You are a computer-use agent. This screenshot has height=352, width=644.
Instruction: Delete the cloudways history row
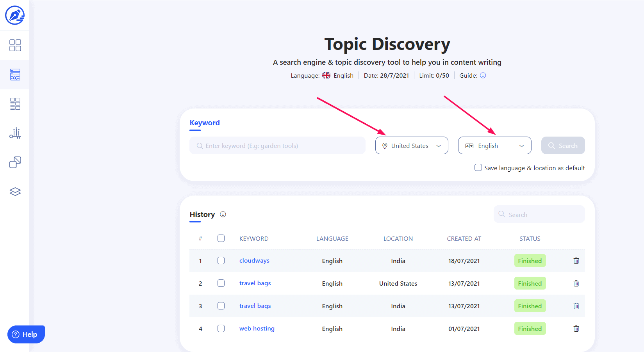(576, 261)
